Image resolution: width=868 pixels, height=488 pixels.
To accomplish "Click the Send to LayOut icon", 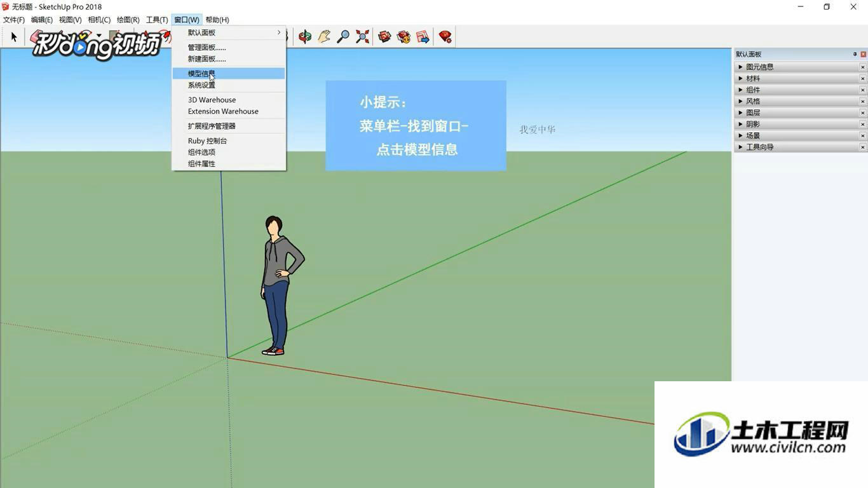I will [423, 37].
